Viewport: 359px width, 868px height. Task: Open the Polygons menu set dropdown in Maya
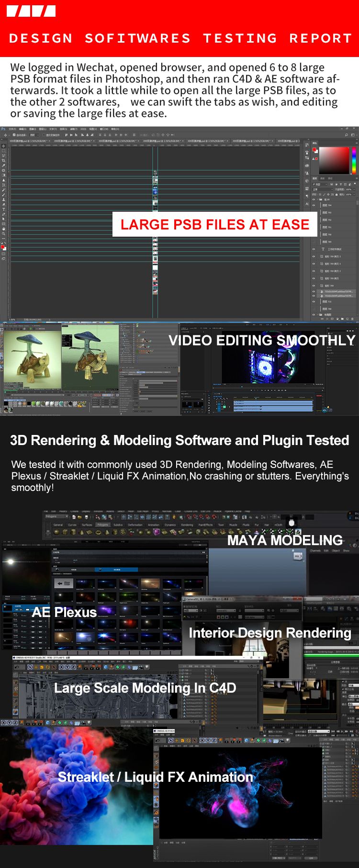(x=56, y=516)
